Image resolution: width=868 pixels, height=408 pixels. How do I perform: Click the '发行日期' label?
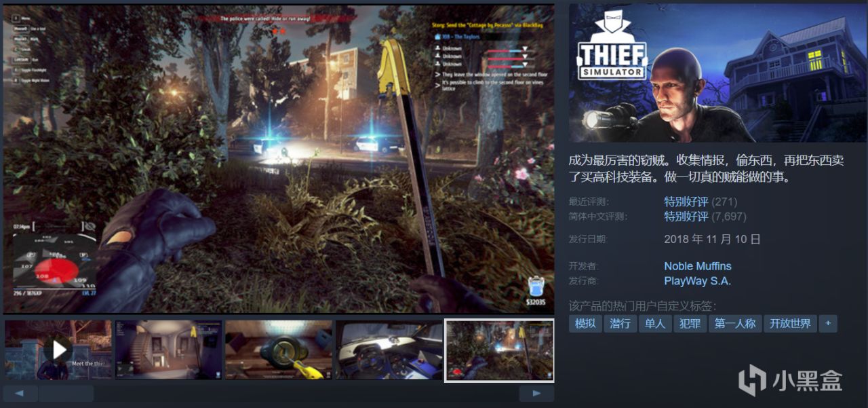pyautogui.click(x=588, y=239)
